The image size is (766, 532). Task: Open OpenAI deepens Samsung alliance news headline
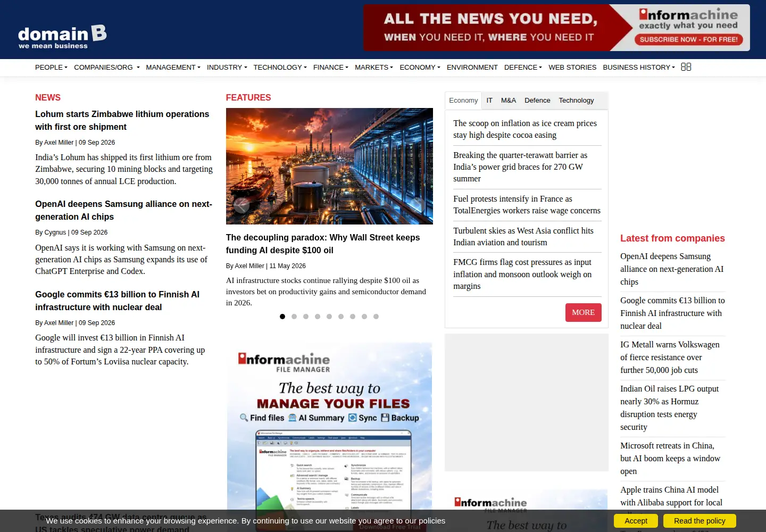[x=123, y=211]
